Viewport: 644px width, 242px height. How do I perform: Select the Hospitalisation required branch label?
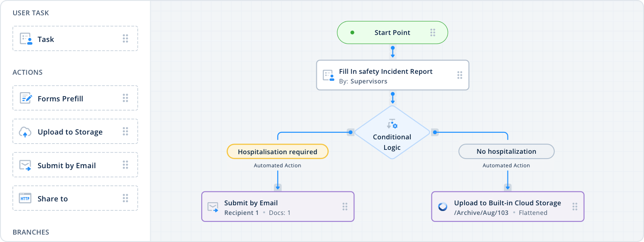coord(277,152)
